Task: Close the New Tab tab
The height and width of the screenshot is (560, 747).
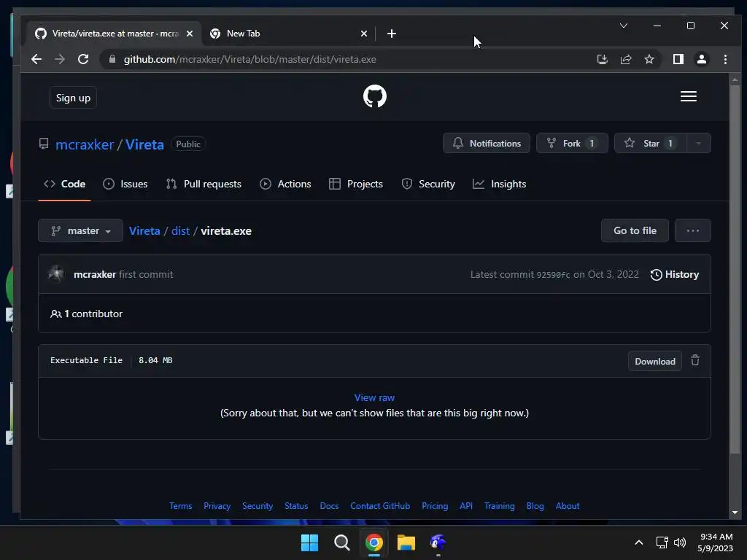Action: [x=364, y=34]
